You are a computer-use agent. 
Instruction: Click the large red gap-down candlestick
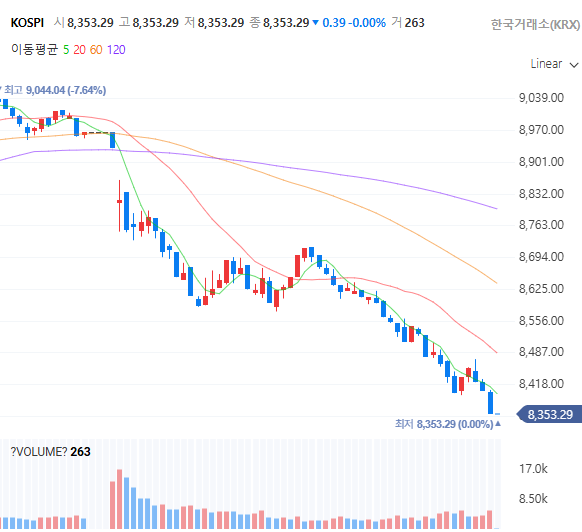(x=120, y=205)
